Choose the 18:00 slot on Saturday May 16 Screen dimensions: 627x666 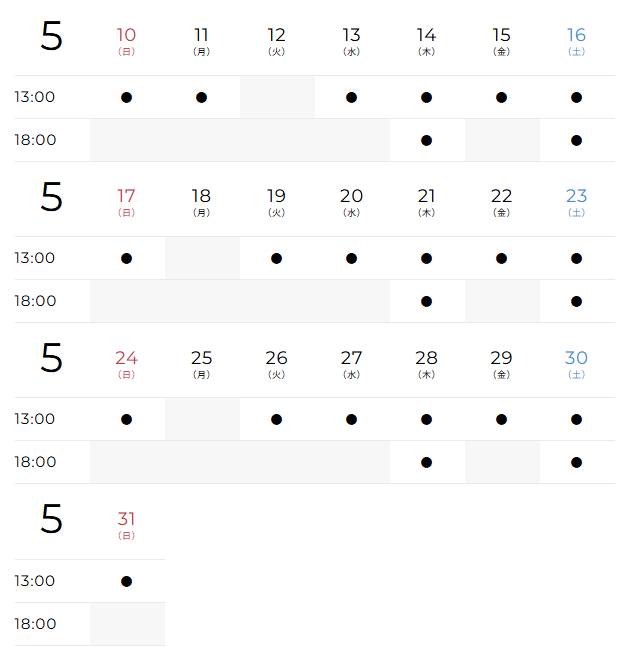(x=576, y=141)
